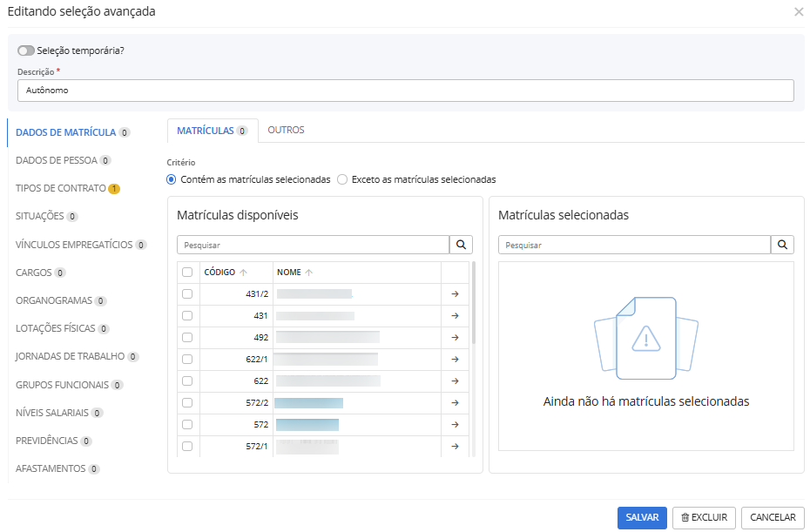Click the CANCELAR button
Screen dimensions: 810x532
pyautogui.click(x=773, y=517)
